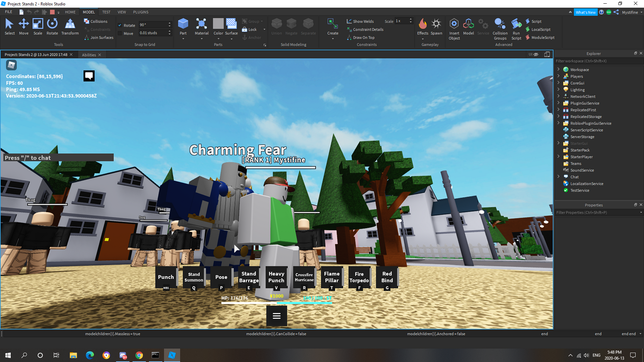Open the FILE menu
644x362 pixels.
[8, 12]
